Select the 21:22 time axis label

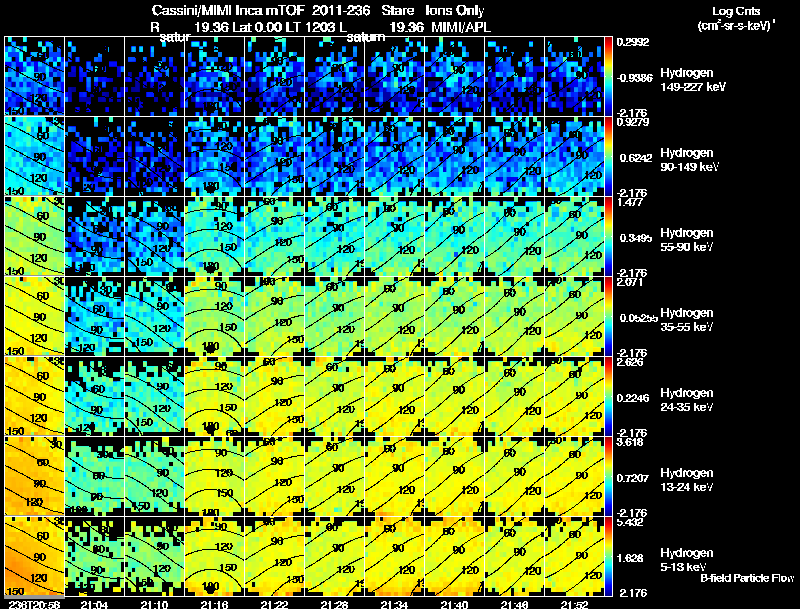coord(274,604)
